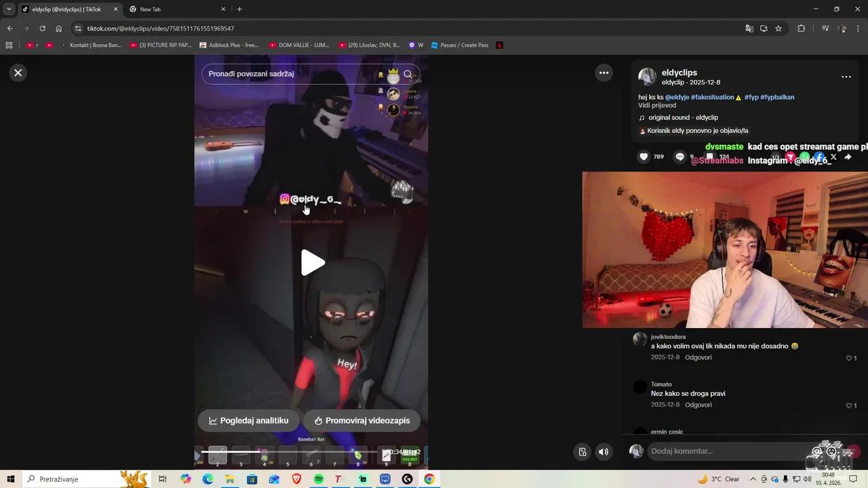Open jovikteodora commenter profile
This screenshot has width=868, height=488.
tap(668, 337)
